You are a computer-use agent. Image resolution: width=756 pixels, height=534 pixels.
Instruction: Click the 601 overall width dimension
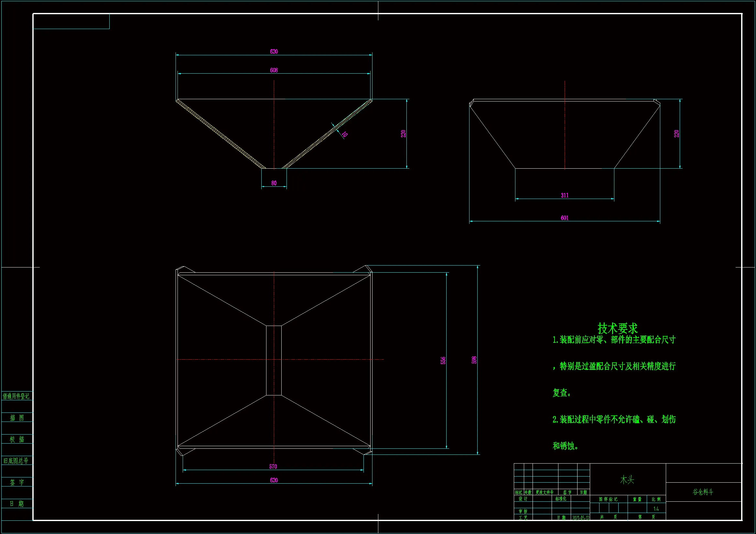pos(564,218)
